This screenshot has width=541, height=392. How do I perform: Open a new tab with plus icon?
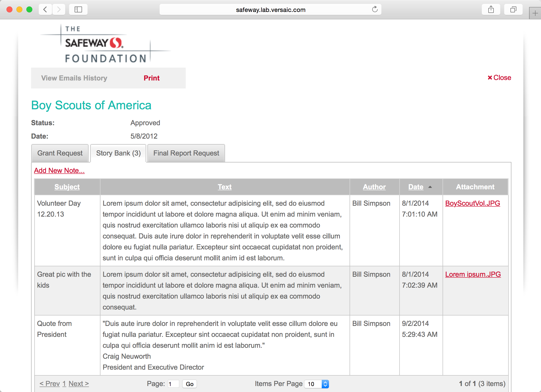535,13
